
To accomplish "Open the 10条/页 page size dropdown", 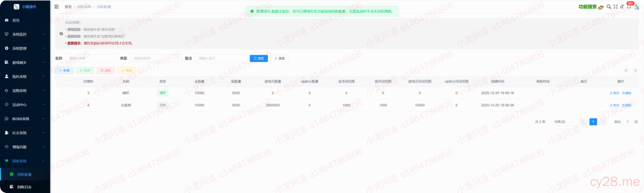I will [562, 122].
